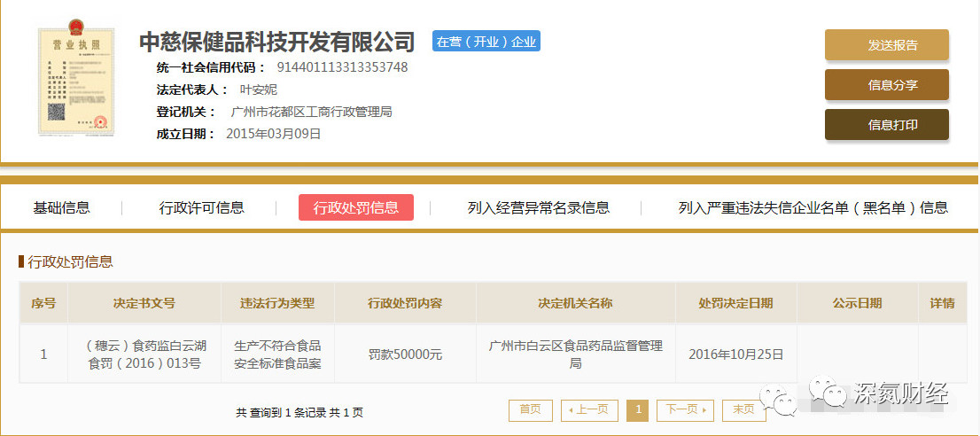Click record count text 共查询到1条记录
The image size is (980, 436).
click(x=279, y=412)
